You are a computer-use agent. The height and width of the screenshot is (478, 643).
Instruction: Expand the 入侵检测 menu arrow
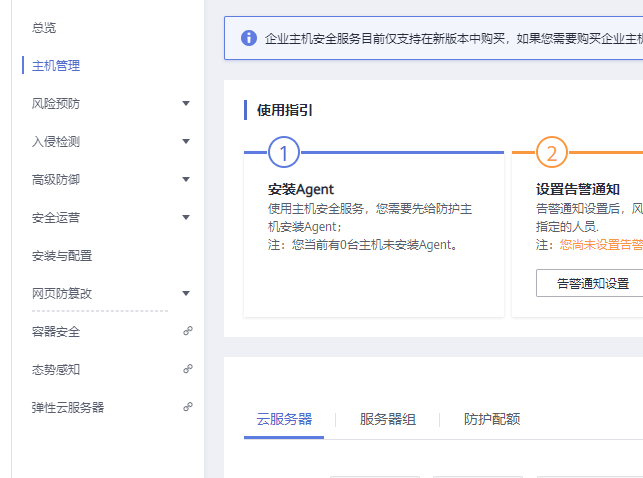(x=186, y=141)
